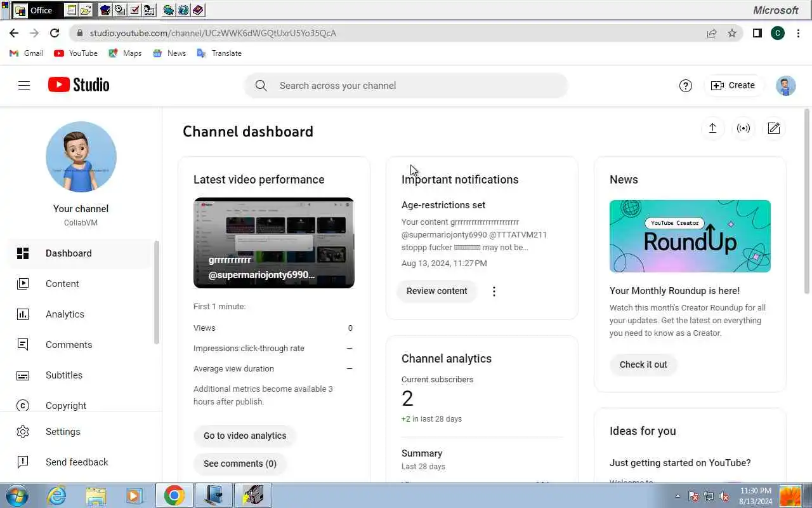Click the New Contact icon in Office bar
The width and height of the screenshot is (812, 508).
(149, 10)
